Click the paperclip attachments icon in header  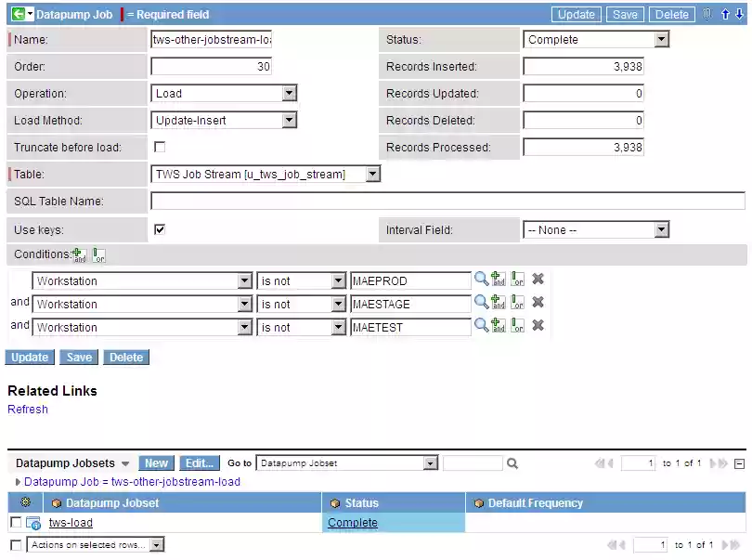click(x=709, y=14)
